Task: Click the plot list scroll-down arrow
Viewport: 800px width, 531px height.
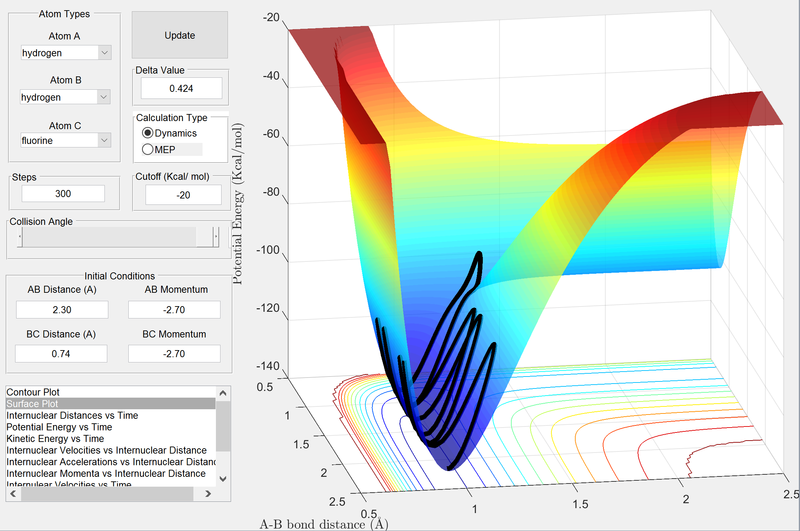Action: click(223, 479)
